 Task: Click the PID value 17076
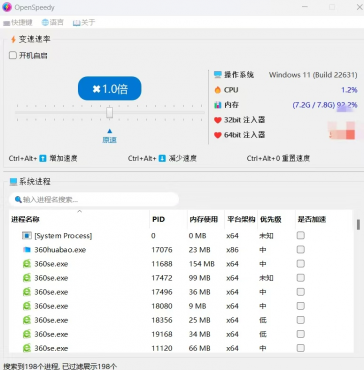click(162, 250)
